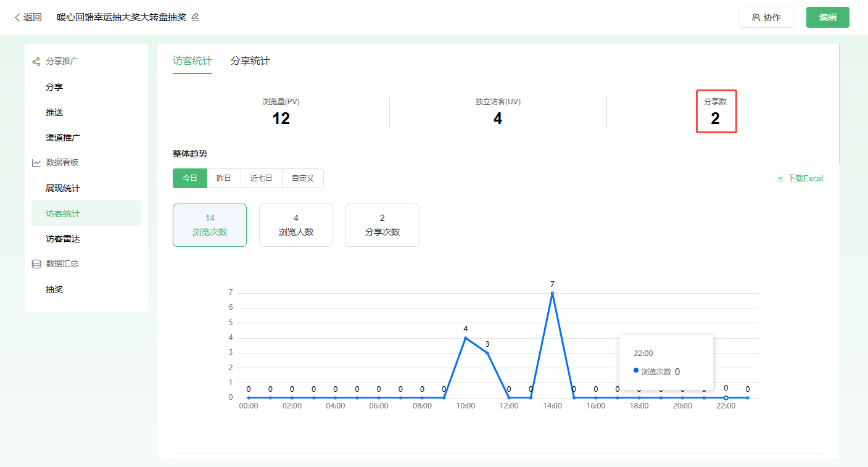Click the vertical scrollbar on the right
This screenshot has height=467, width=868.
(840, 105)
